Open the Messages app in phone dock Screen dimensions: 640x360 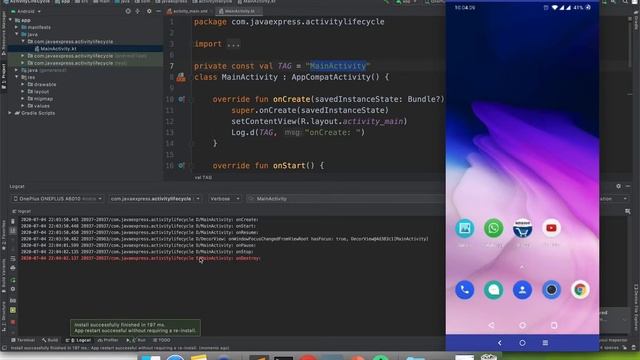(493, 290)
